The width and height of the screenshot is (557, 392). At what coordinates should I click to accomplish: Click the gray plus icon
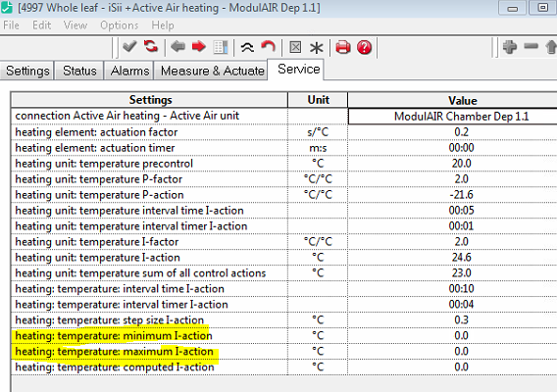[510, 46]
